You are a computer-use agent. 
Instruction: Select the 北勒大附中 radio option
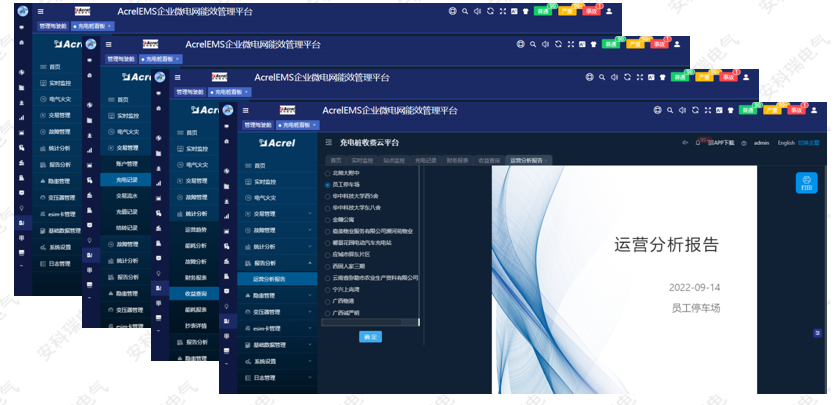click(x=328, y=174)
